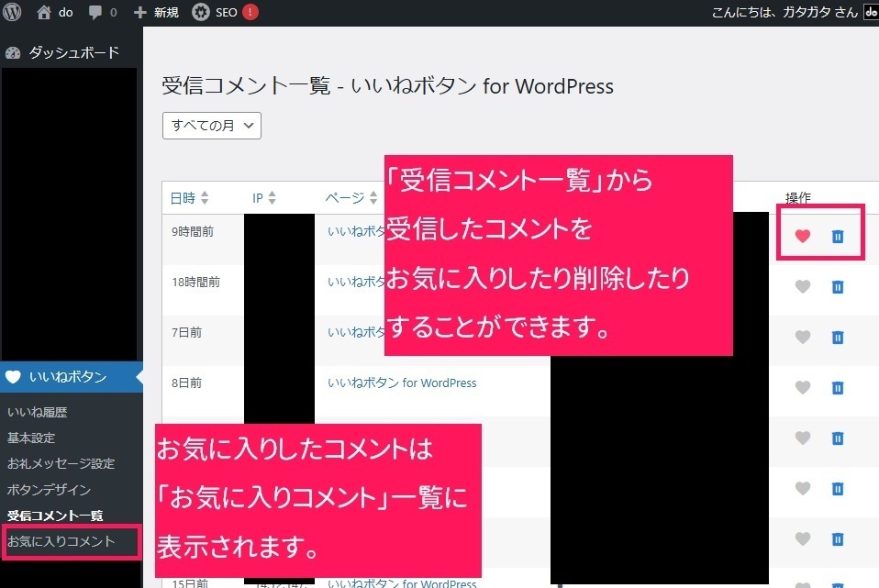
Task: Unfavorite the 9時間前 comment red heart
Action: 803,236
